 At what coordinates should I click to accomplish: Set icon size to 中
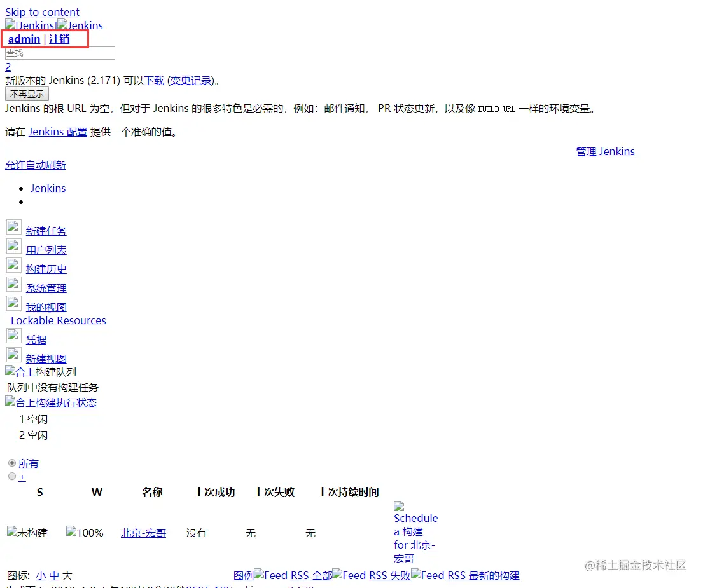pyautogui.click(x=54, y=575)
